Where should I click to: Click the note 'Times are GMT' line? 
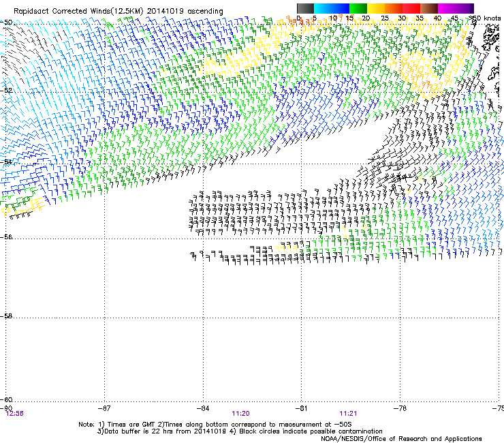pos(215,425)
